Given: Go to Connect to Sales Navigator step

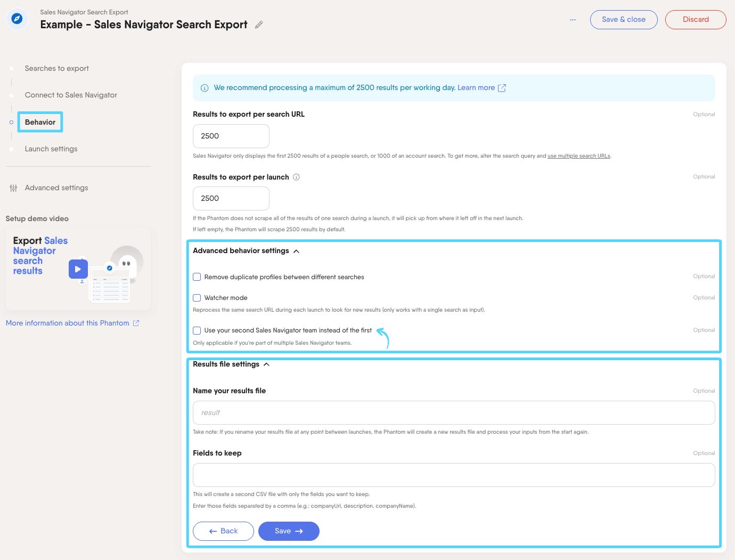Looking at the screenshot, I should 71,95.
